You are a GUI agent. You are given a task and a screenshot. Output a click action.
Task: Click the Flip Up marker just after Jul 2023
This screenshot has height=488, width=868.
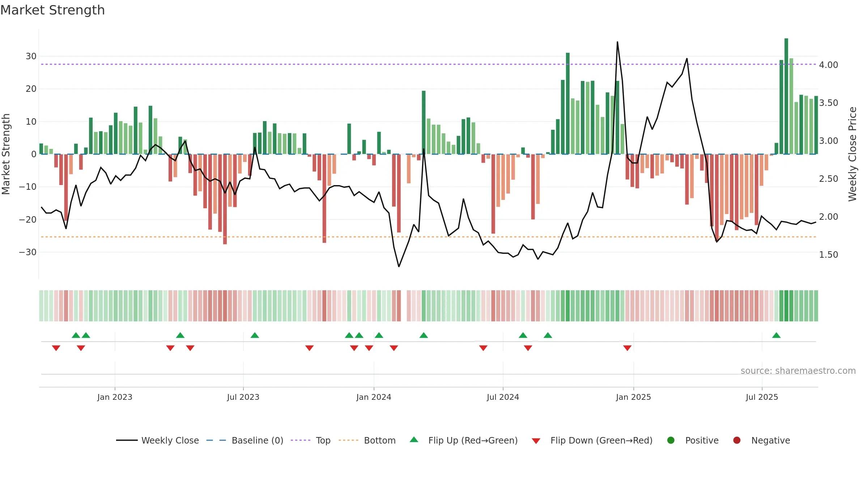pyautogui.click(x=255, y=335)
